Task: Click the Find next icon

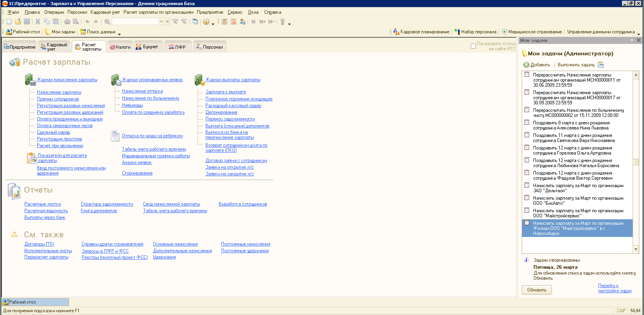Action: coord(175,22)
